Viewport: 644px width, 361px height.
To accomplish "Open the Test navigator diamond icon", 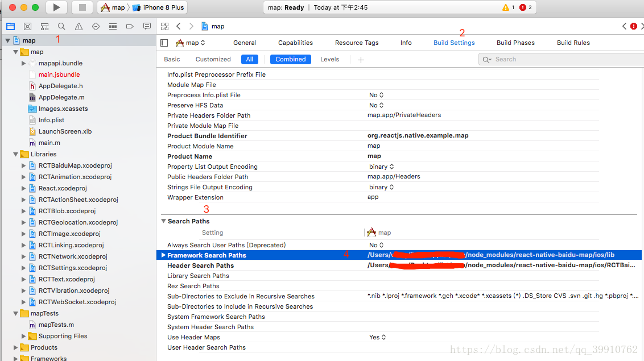I will pyautogui.click(x=96, y=26).
